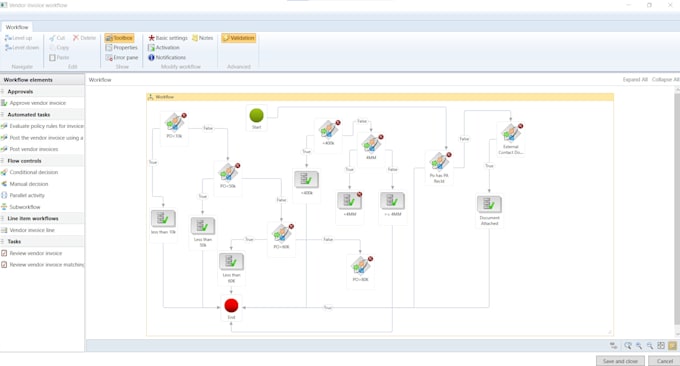Click the first magnifier icon in bottom toolbar
680x366 pixels.
(x=628, y=346)
